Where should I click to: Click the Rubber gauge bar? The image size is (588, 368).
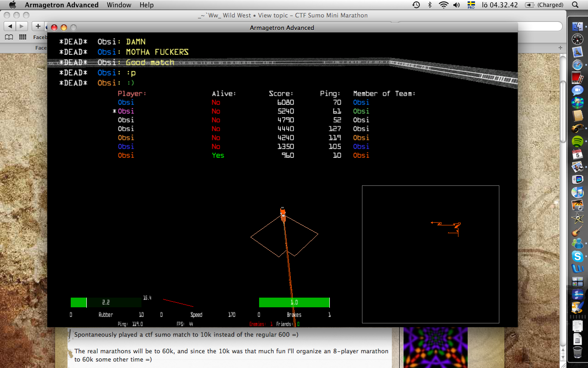(x=106, y=302)
